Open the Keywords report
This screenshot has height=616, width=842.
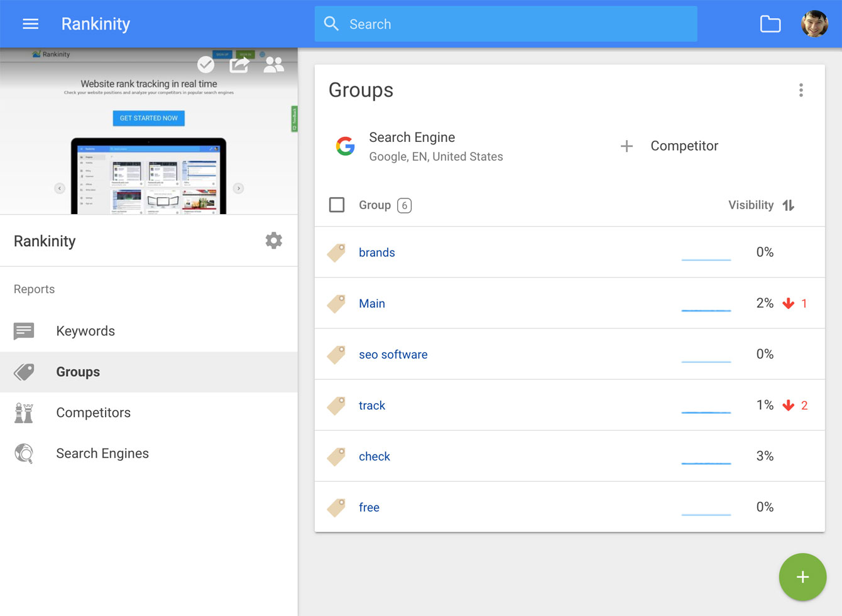149,331
